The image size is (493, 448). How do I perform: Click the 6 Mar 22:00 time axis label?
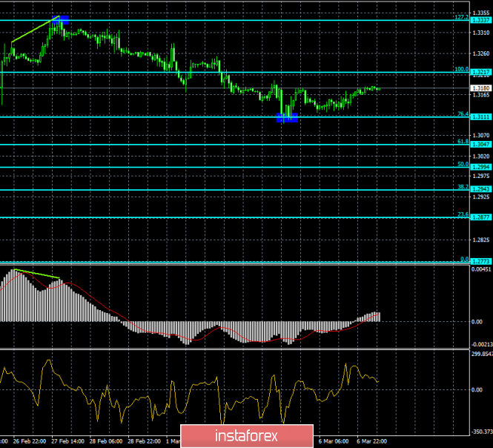pos(371,441)
